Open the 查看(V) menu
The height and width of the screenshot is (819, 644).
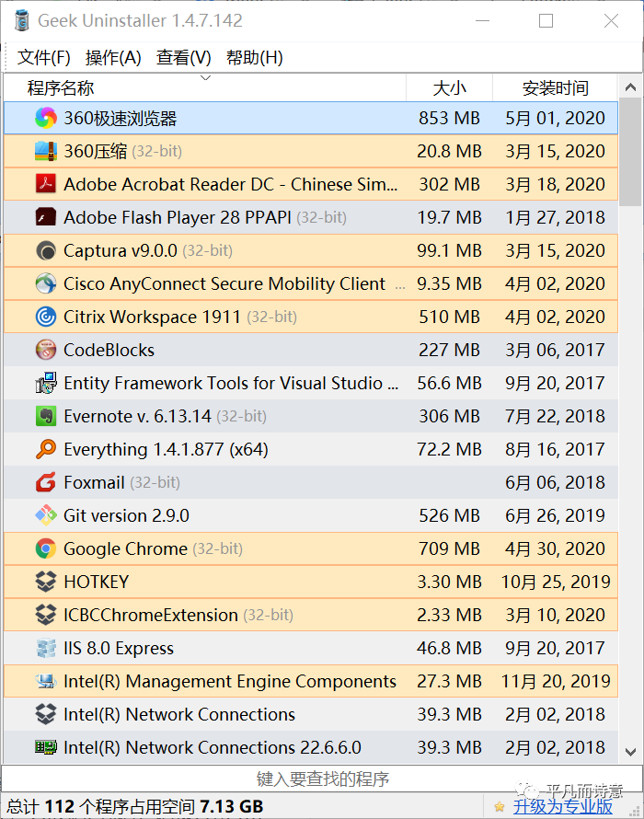[183, 57]
